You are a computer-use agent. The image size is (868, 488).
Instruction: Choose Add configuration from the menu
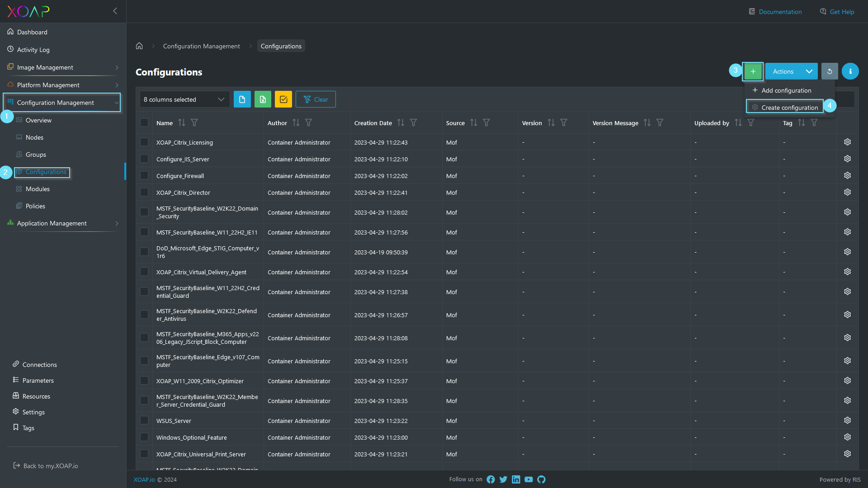coord(786,90)
